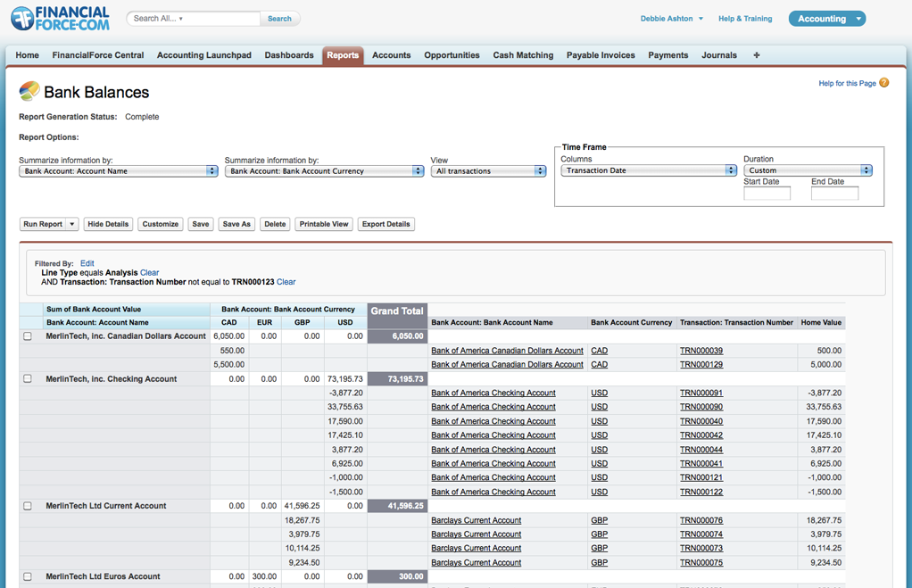The image size is (912, 588).
Task: Open Bank of America Checking Account for TRN000090
Action: point(493,407)
